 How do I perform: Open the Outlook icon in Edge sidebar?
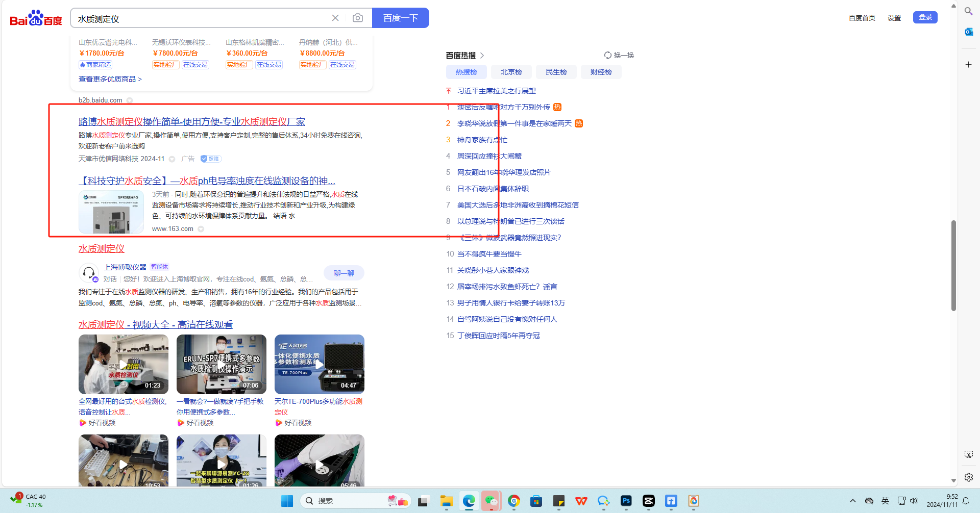pyautogui.click(x=968, y=32)
